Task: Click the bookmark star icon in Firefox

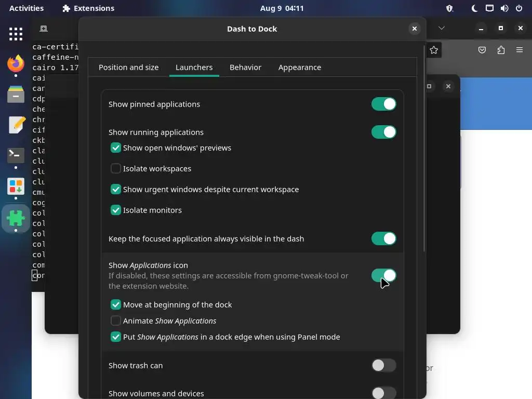Action: click(434, 50)
